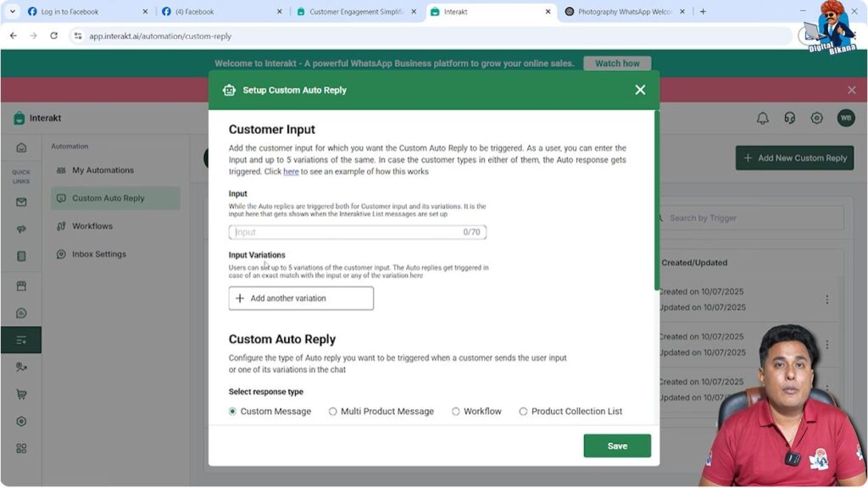Switch to Photography WhatsApp Welcome tab
Image resolution: width=868 pixels, height=488 pixels.
pyautogui.click(x=623, y=12)
